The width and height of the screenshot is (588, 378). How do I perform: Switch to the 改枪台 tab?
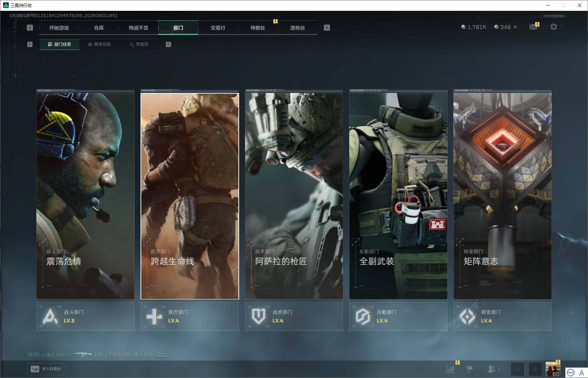(x=297, y=28)
